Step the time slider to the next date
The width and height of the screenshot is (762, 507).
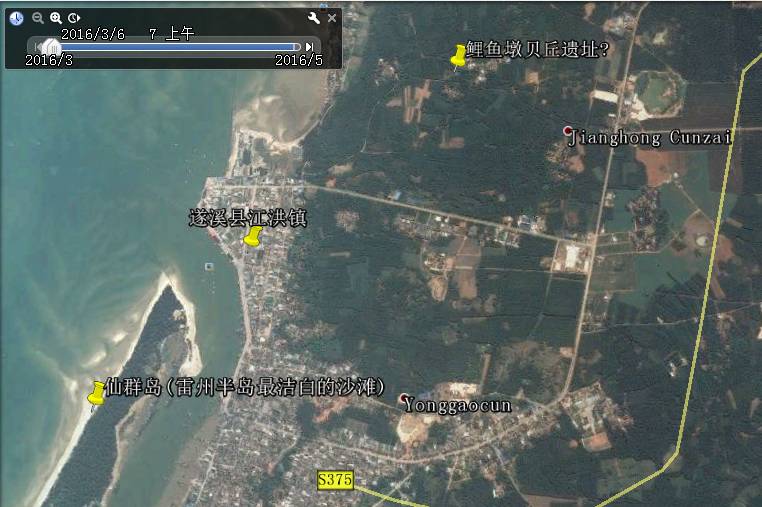coord(310,47)
